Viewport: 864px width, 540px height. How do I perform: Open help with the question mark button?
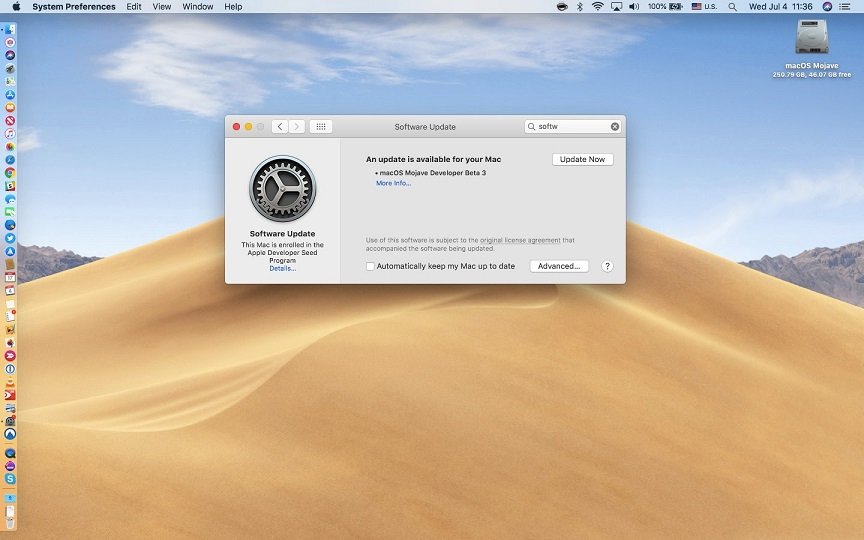607,266
